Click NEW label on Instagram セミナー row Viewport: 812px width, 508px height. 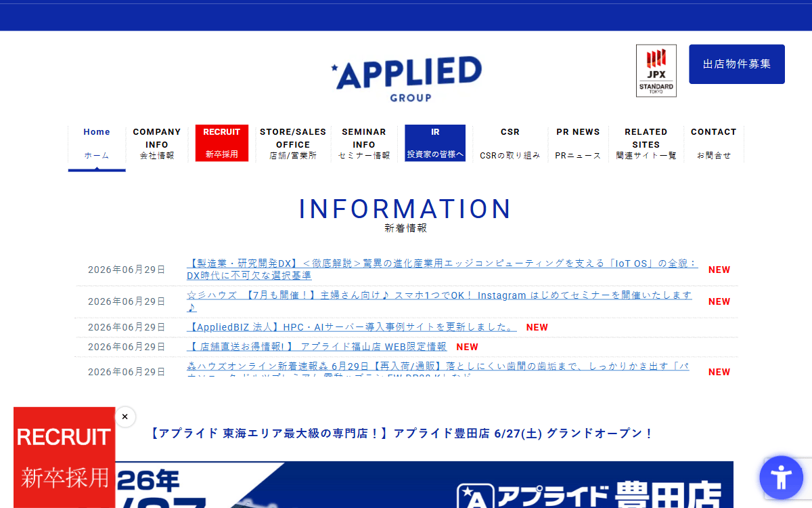click(719, 301)
